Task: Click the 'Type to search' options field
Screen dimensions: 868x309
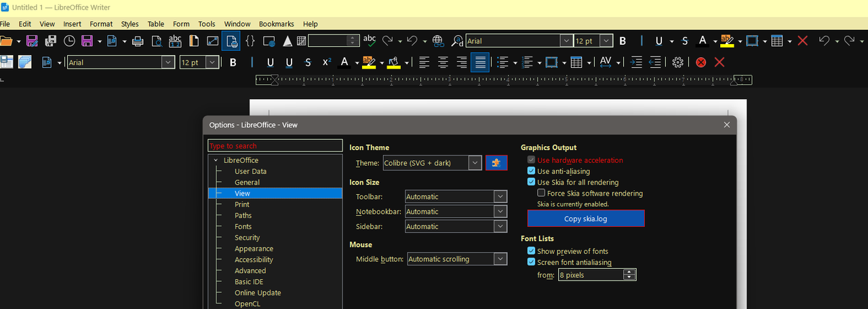Action: (275, 145)
